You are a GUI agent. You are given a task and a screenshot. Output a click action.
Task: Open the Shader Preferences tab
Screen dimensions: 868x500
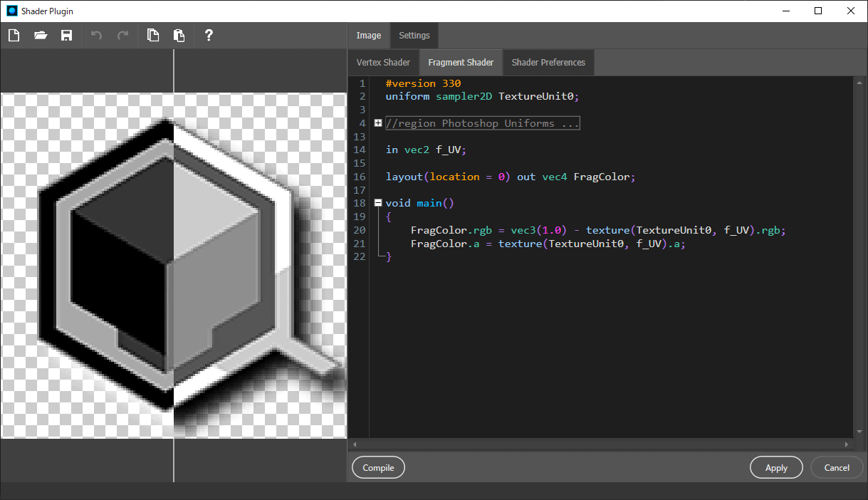[x=548, y=63]
